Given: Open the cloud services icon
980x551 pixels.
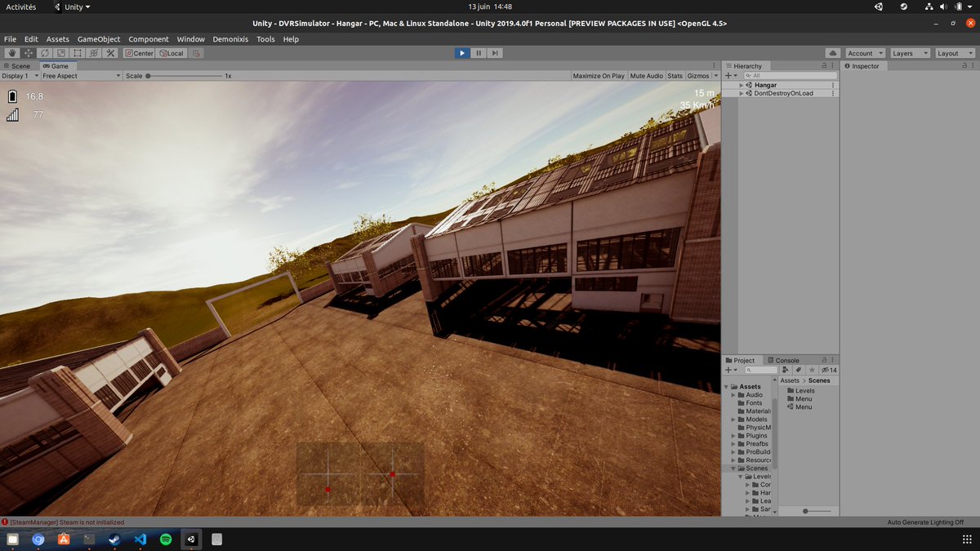Looking at the screenshot, I should click(832, 53).
